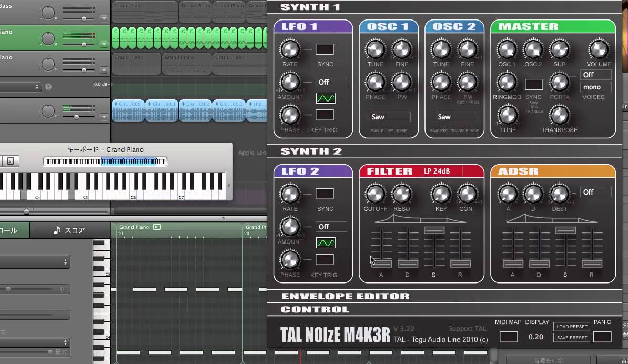Click the FILTER CONT knob
The image size is (628, 364).
(467, 194)
